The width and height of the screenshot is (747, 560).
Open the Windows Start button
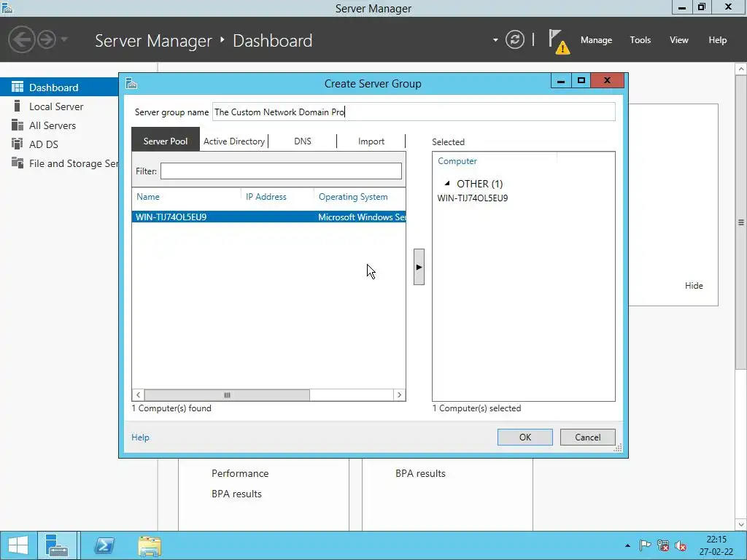pos(18,545)
